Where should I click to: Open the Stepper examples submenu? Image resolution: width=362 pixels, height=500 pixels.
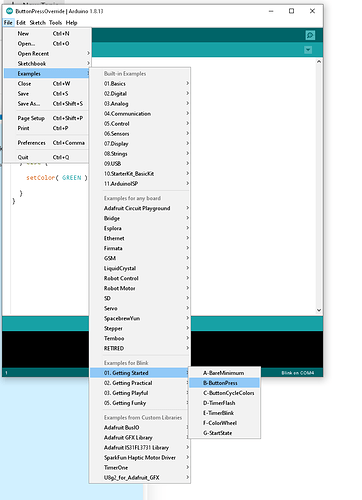click(140, 328)
